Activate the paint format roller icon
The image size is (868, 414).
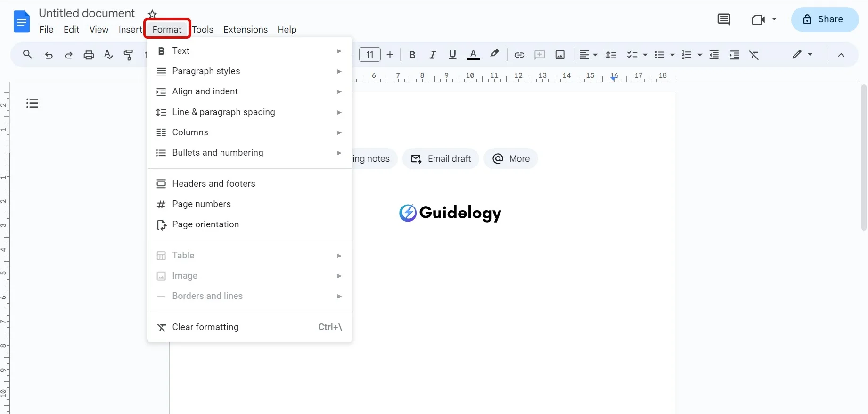(128, 55)
